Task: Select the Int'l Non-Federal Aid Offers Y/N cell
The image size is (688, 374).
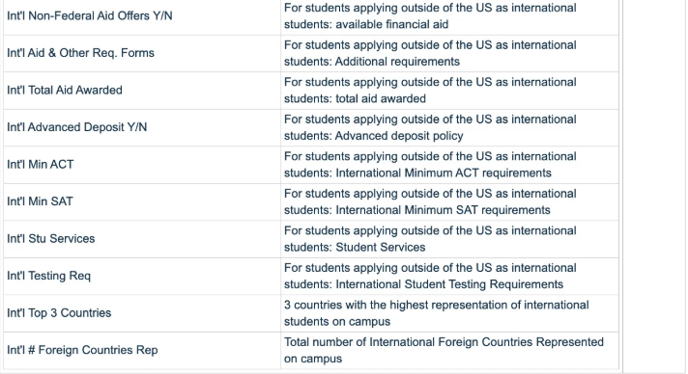Action: [x=142, y=16]
